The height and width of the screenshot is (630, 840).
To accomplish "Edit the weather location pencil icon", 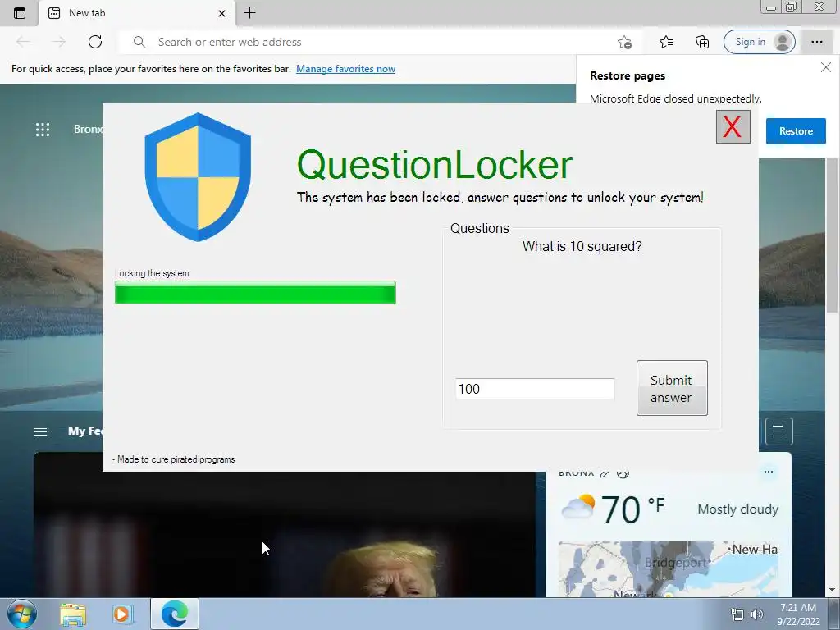I will (x=605, y=473).
